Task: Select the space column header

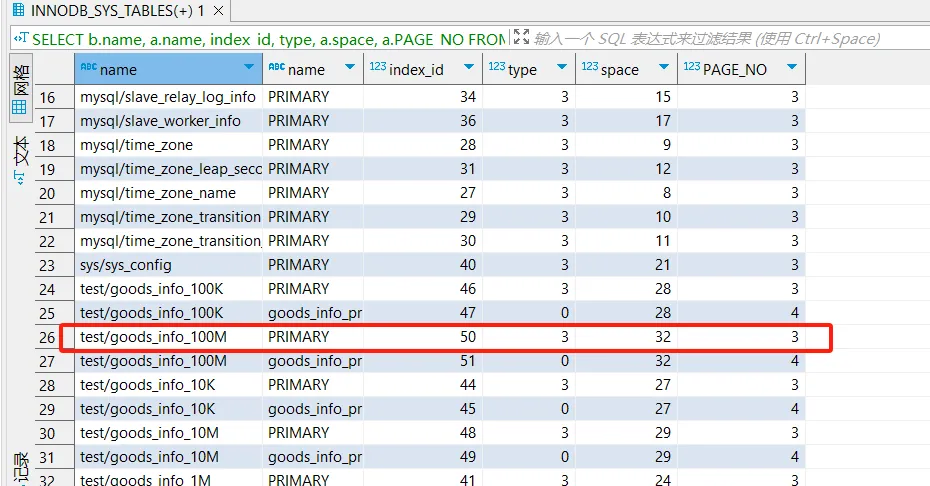Action: (626, 69)
